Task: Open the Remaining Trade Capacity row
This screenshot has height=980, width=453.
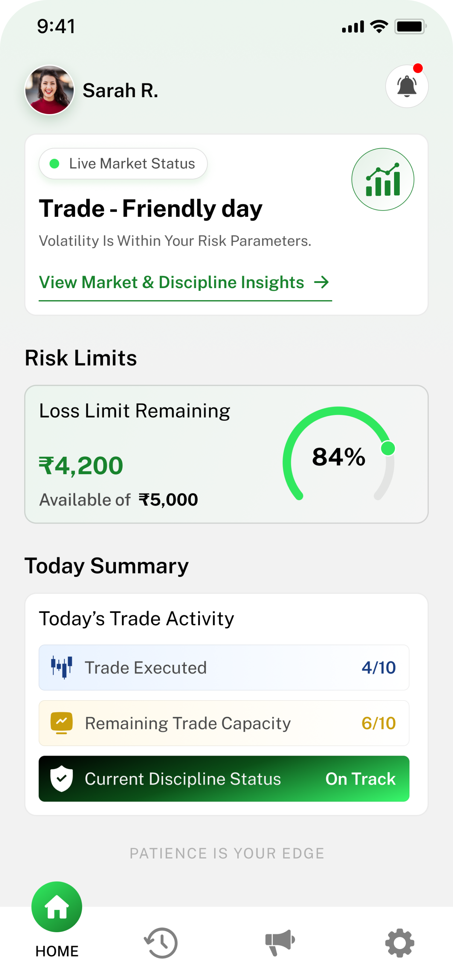Action: click(x=224, y=723)
